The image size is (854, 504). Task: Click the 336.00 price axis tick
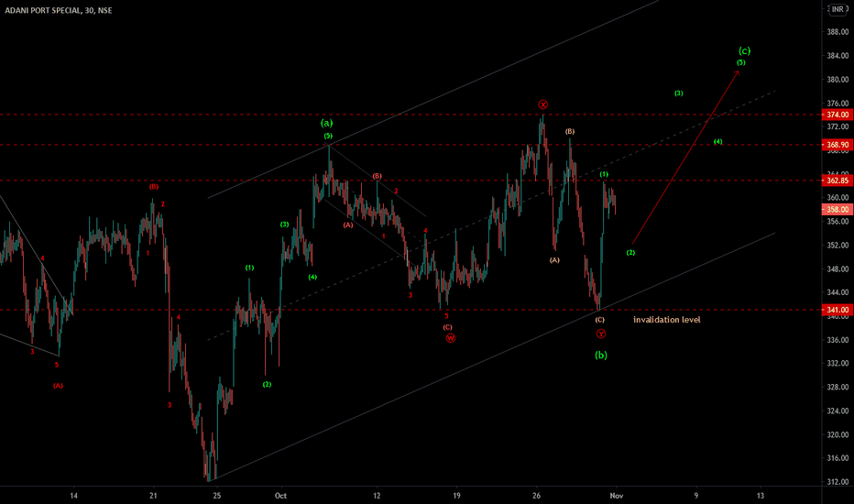pyautogui.click(x=838, y=340)
